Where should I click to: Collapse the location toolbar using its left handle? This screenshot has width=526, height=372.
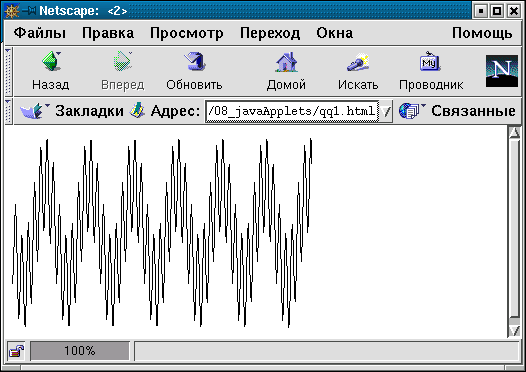[8, 111]
